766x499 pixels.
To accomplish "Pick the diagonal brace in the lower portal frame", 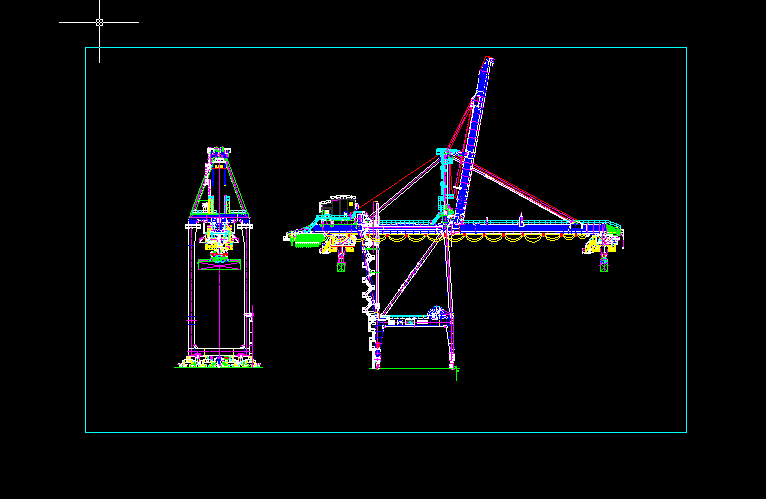I will [410, 278].
